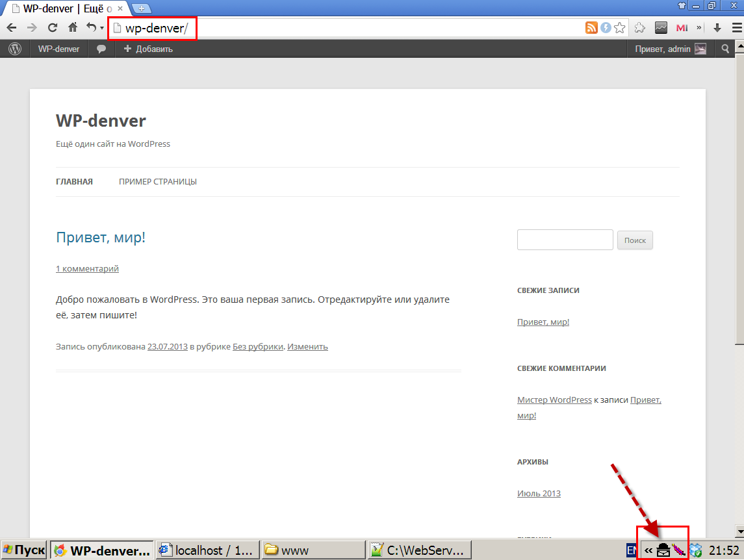Viewport: 744px width, 560px height.
Task: Open the Привет, admin account menu
Action: click(x=671, y=49)
